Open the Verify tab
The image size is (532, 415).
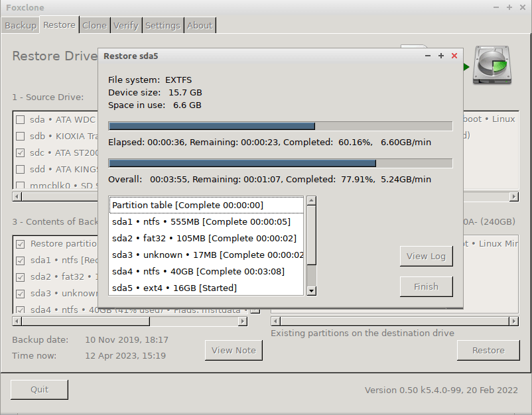click(125, 26)
